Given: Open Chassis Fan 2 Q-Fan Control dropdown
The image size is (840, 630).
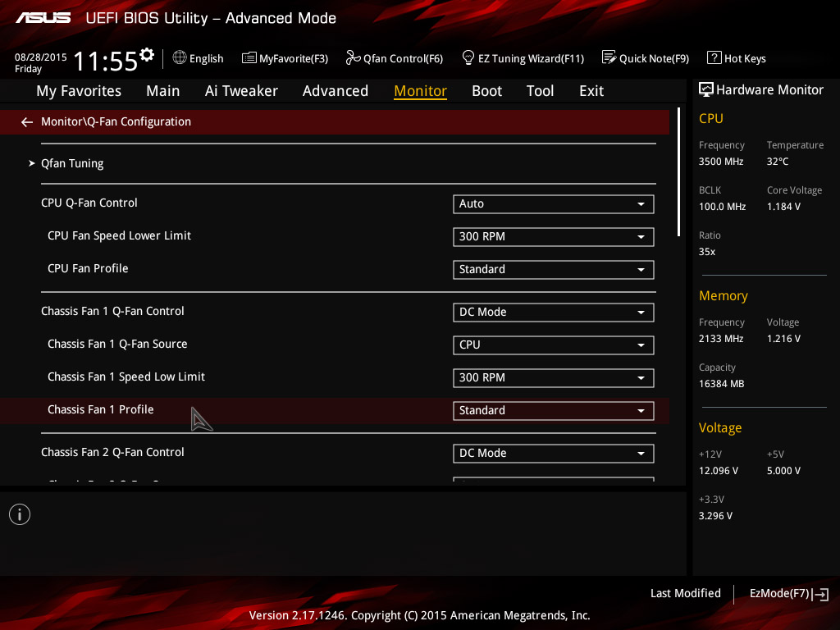Looking at the screenshot, I should point(554,454).
